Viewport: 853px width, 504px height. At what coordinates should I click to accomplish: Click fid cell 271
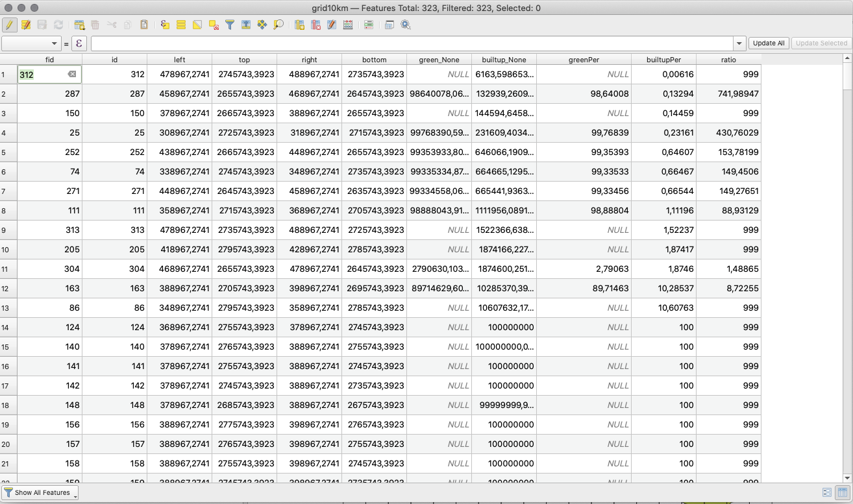pos(49,191)
